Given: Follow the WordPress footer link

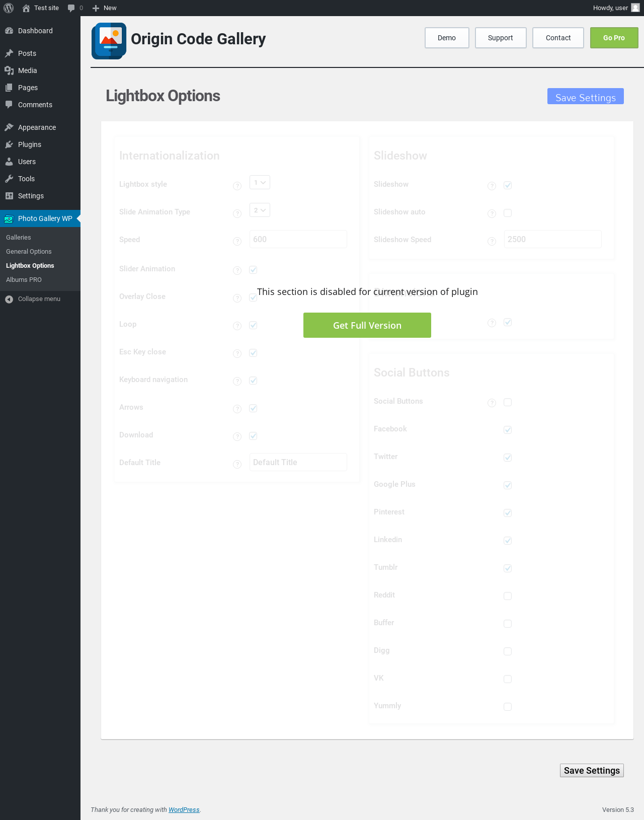Looking at the screenshot, I should pos(184,810).
